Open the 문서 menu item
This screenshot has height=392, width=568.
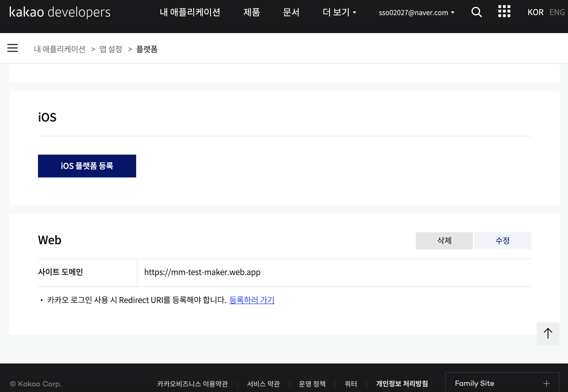pos(291,12)
